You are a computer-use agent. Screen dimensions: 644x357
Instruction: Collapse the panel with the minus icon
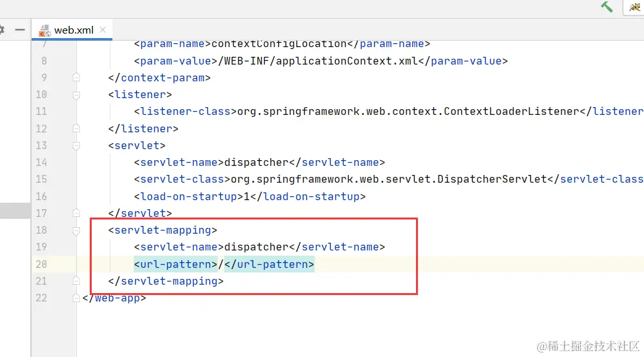coord(20,30)
